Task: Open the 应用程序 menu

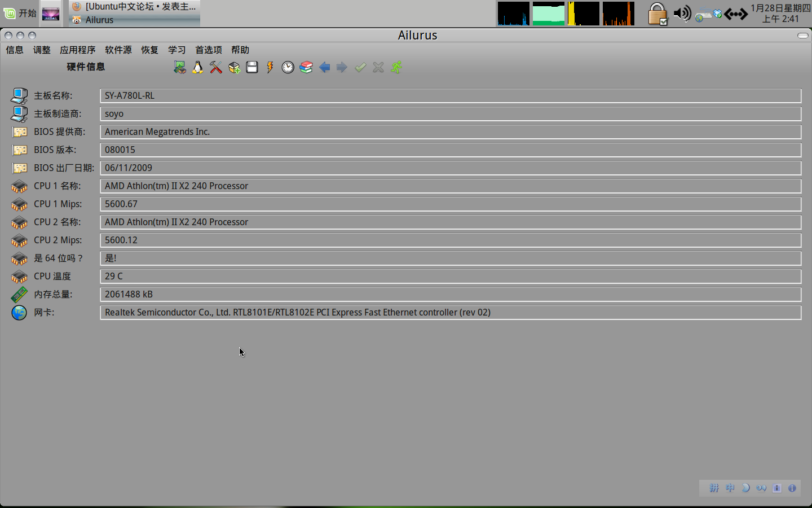Action: (x=78, y=50)
